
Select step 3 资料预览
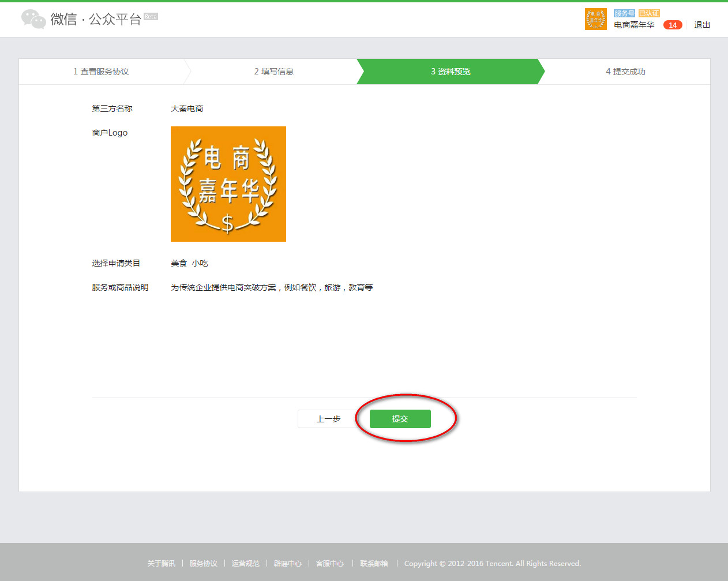pyautogui.click(x=451, y=72)
